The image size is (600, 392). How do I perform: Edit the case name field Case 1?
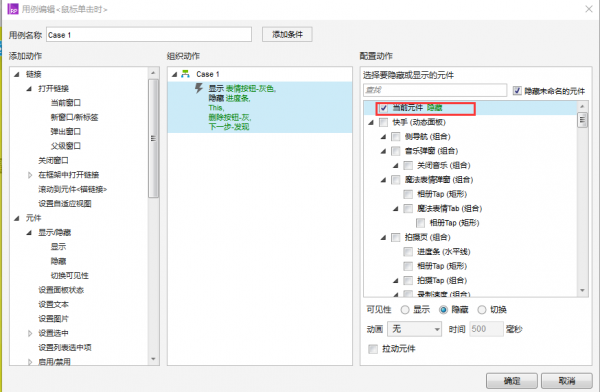point(149,35)
